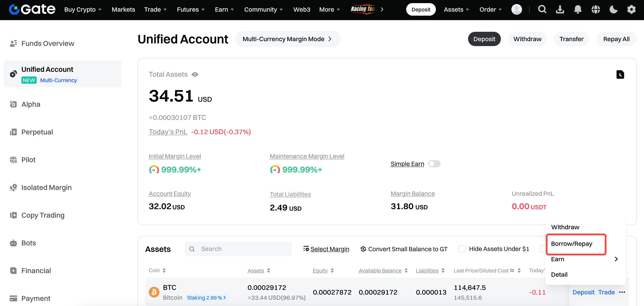Screen dimensions: 644x306
Task: Switch to dark mode moon icon
Action: [x=613, y=10]
